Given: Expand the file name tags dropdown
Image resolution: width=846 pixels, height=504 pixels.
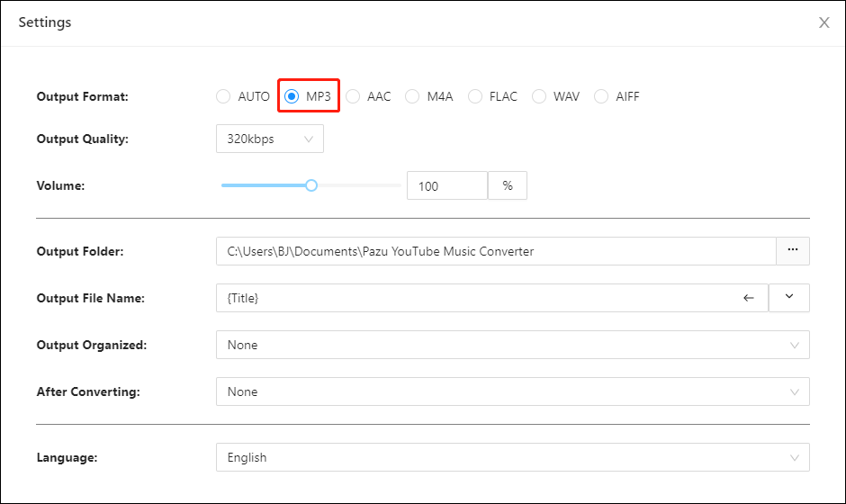Looking at the screenshot, I should click(x=788, y=298).
